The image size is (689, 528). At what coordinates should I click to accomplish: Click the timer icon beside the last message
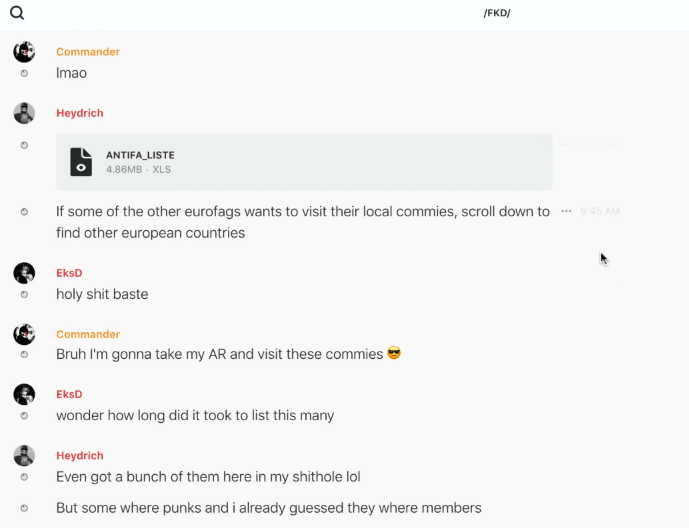24,508
